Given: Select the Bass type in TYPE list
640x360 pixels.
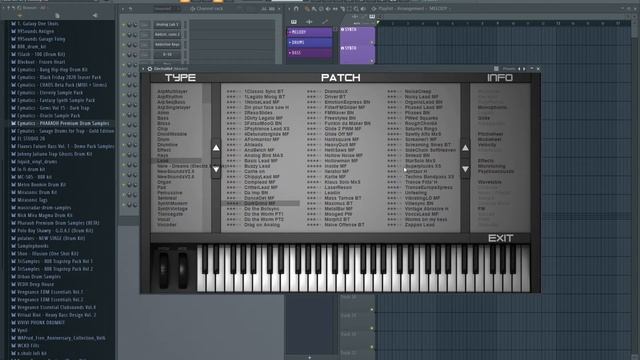Looking at the screenshot, I should pyautogui.click(x=163, y=118).
